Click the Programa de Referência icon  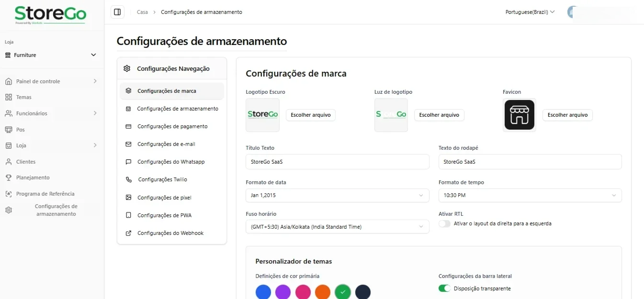[9, 194]
